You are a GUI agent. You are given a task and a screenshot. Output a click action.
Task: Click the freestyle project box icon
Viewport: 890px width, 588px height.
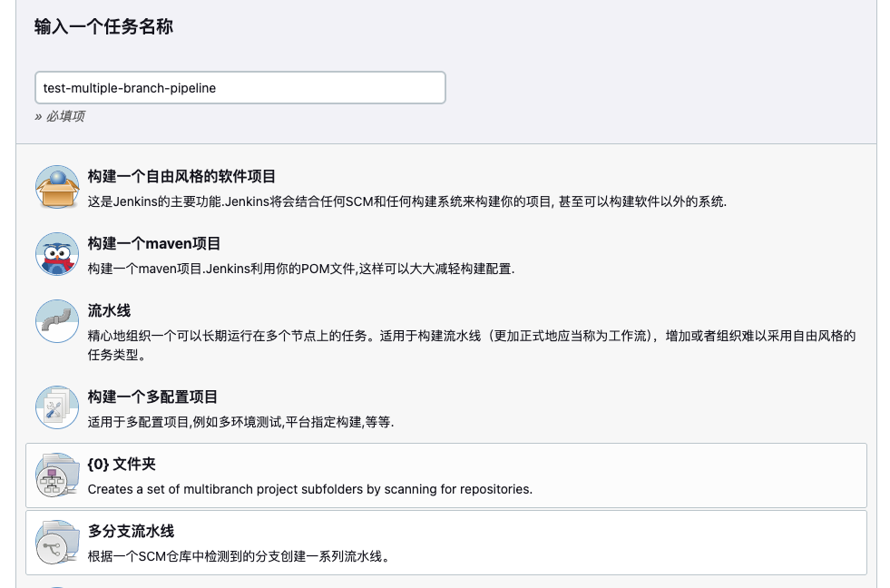point(57,187)
